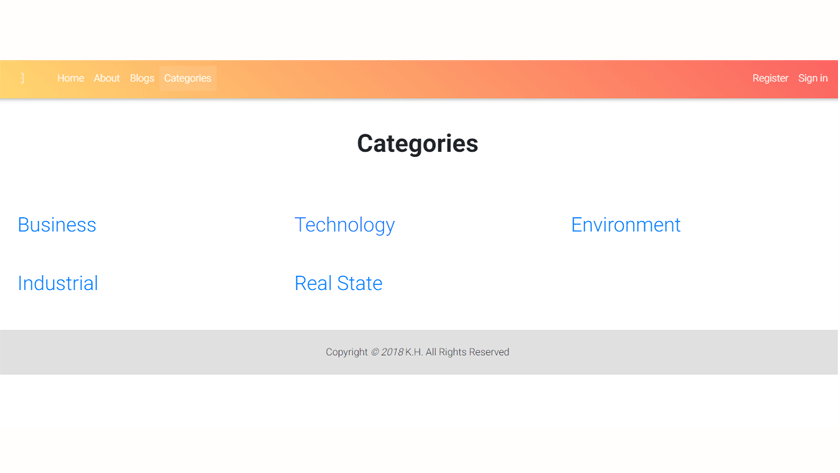Open the Business category
This screenshot has width=840, height=473.
[57, 225]
